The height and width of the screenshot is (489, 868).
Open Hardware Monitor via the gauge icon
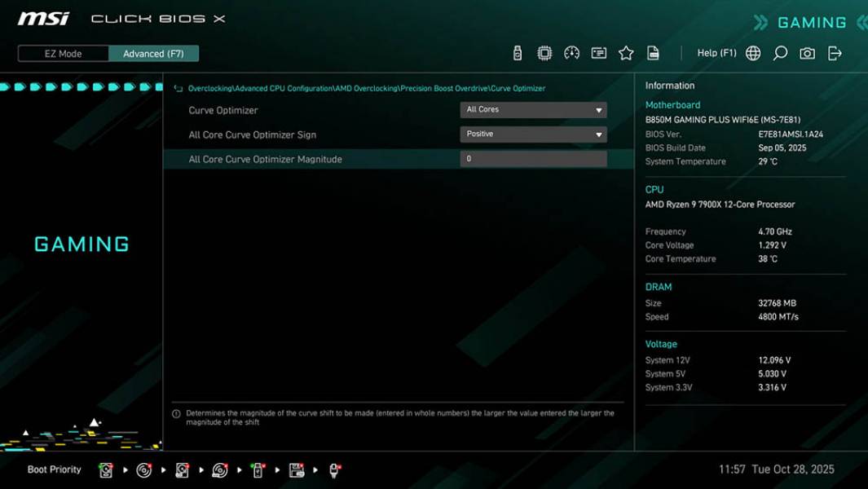(571, 52)
